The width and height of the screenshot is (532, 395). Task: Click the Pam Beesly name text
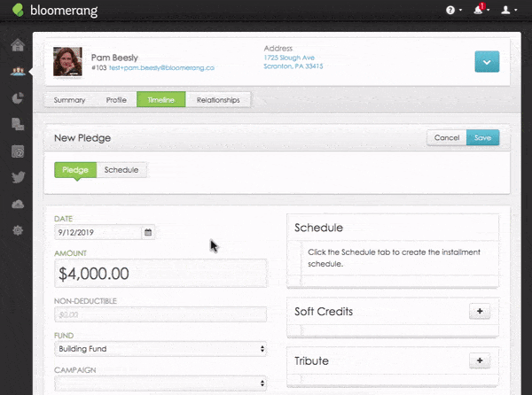click(x=114, y=58)
